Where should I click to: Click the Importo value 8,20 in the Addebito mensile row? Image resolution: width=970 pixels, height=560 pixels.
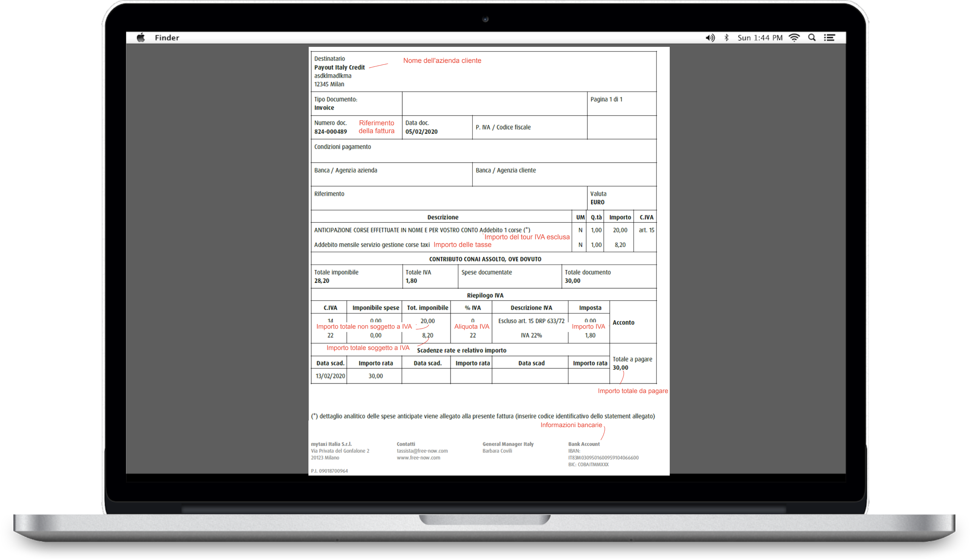620,245
